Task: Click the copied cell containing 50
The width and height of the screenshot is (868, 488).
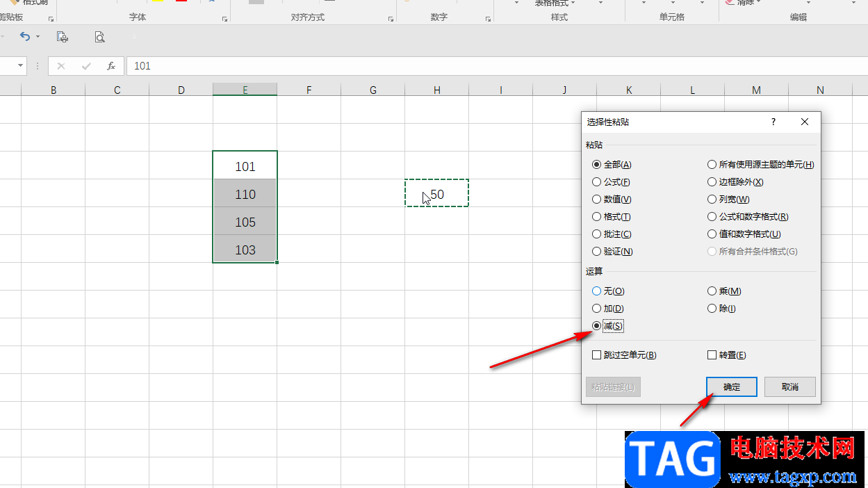Action: (437, 194)
